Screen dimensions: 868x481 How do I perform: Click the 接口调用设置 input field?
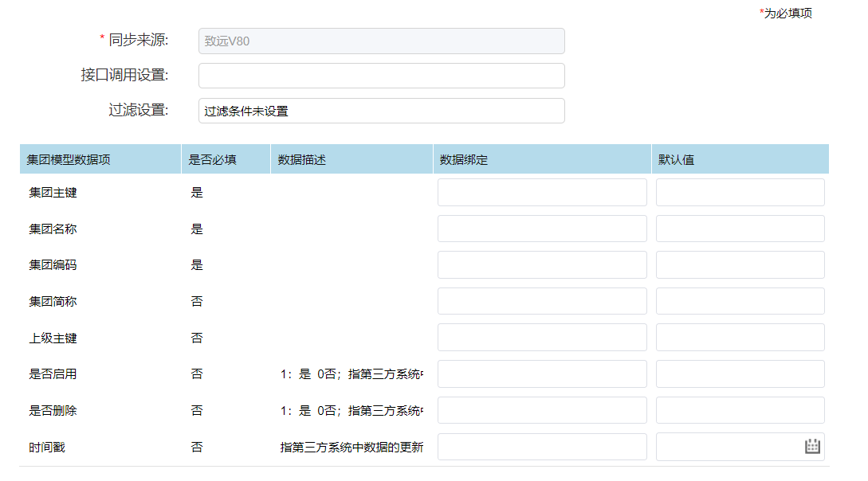point(381,76)
